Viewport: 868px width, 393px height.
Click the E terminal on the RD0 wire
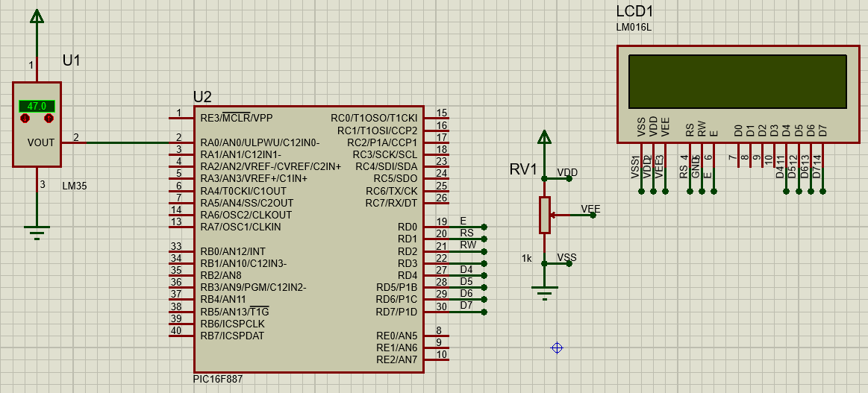[x=484, y=227]
